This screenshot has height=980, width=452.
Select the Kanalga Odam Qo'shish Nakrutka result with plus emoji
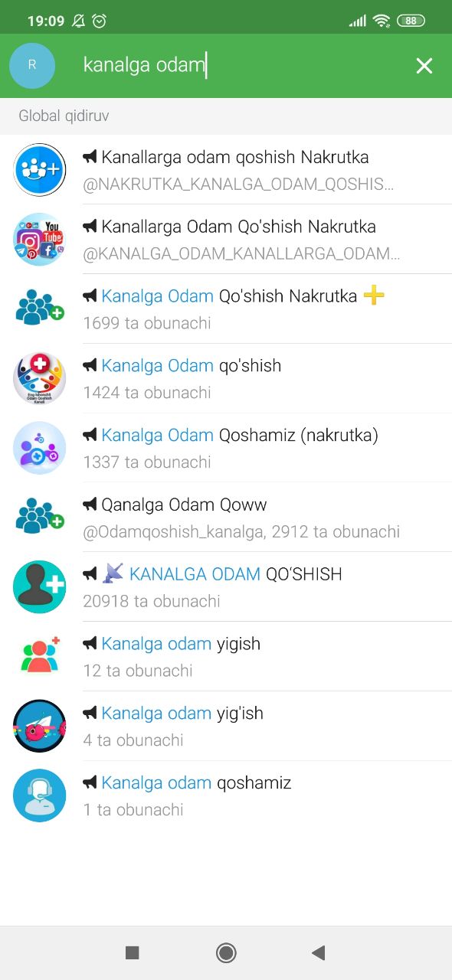[x=226, y=309]
